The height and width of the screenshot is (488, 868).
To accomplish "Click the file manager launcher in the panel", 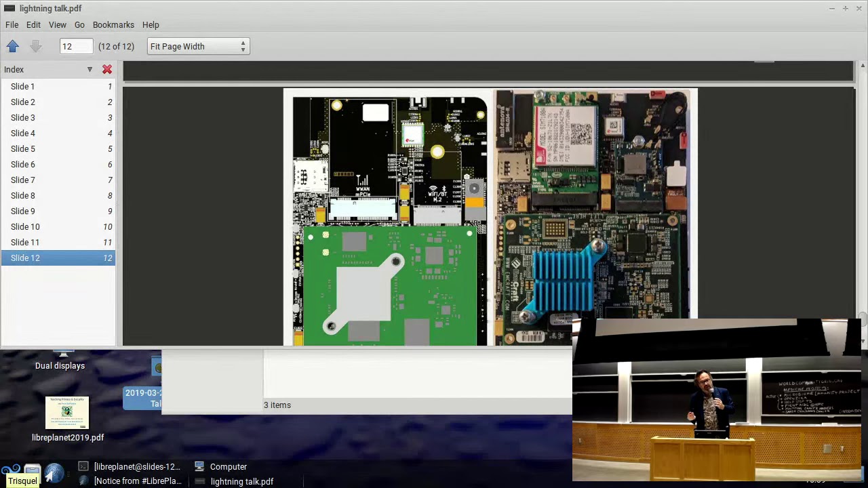I will (x=32, y=471).
